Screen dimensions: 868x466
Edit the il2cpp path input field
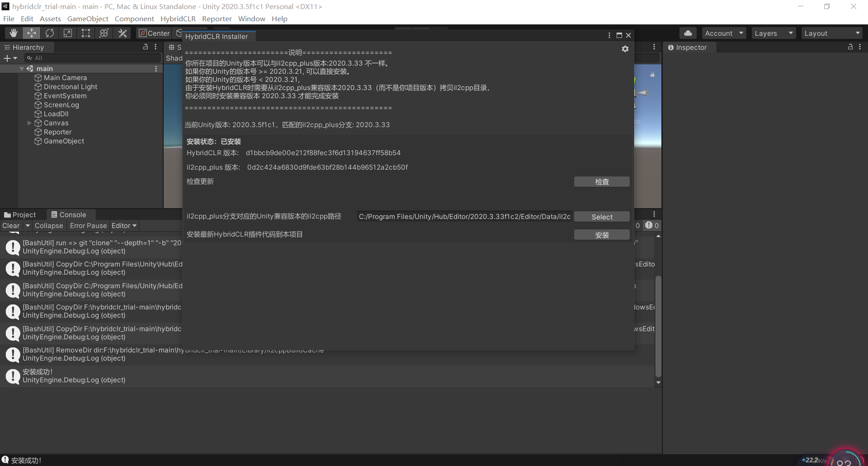[464, 217]
